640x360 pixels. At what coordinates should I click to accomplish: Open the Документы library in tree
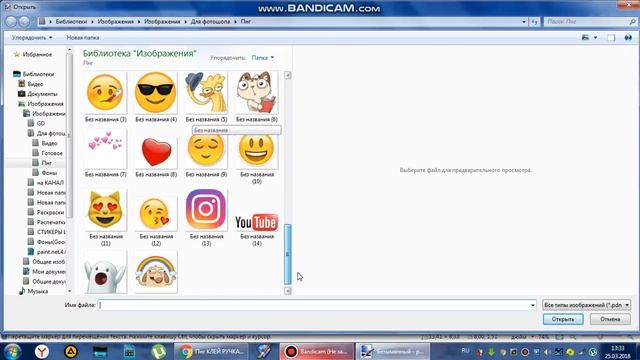(x=42, y=94)
